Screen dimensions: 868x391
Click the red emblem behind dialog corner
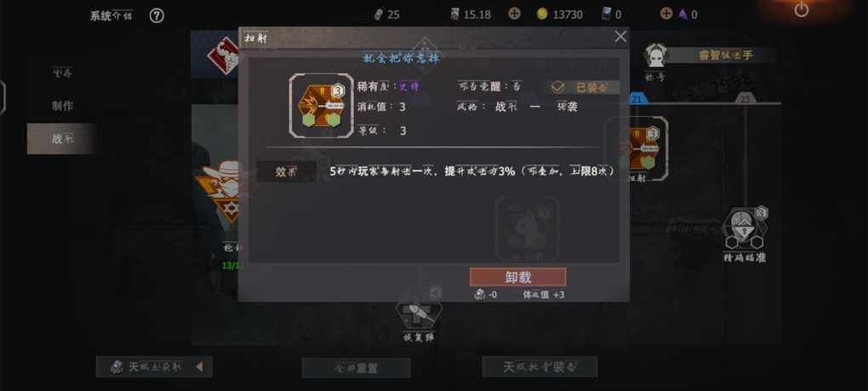(x=223, y=55)
